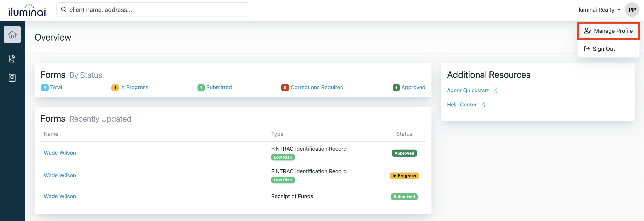The image size is (644, 221).
Task: Click the green Submitted count badge
Action: 201,88
